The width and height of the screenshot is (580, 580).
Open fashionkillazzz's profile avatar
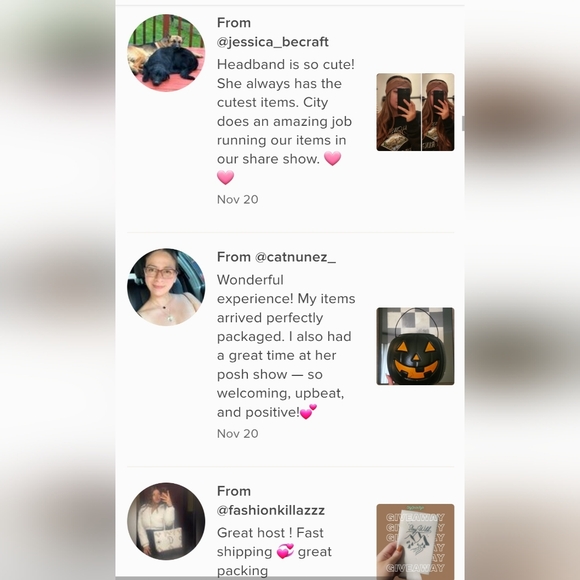[x=166, y=521]
